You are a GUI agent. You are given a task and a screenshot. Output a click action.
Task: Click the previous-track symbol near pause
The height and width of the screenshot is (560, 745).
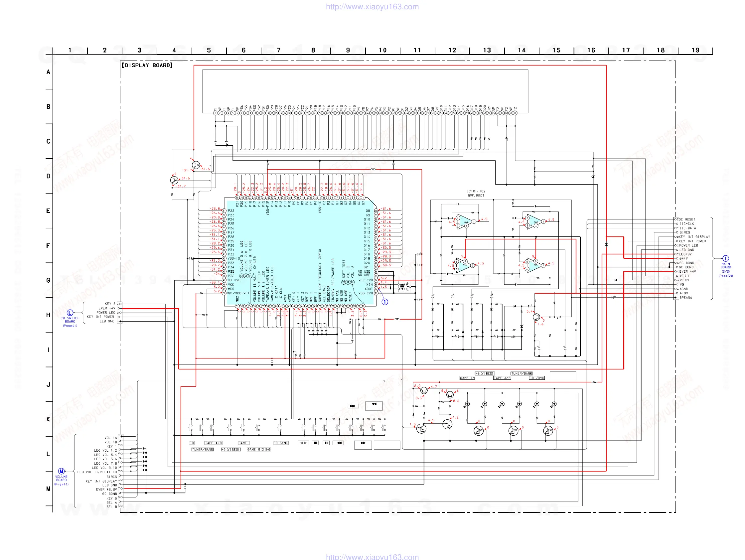pyautogui.click(x=339, y=443)
